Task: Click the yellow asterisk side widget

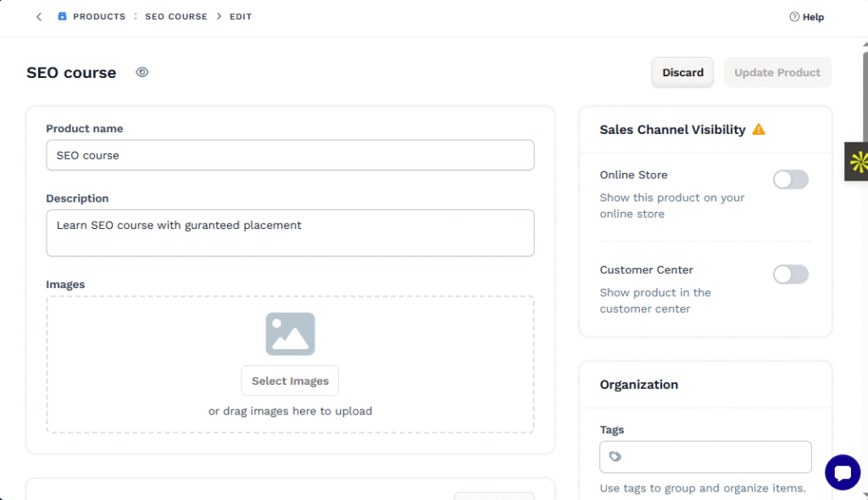Action: (858, 162)
